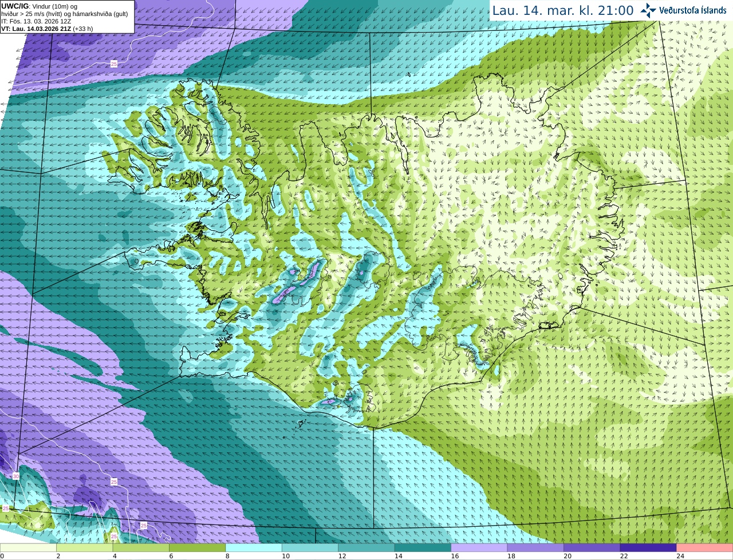Pick the pink above-24 m/s legend swatch
This screenshot has height=560, width=733.
coord(704,548)
